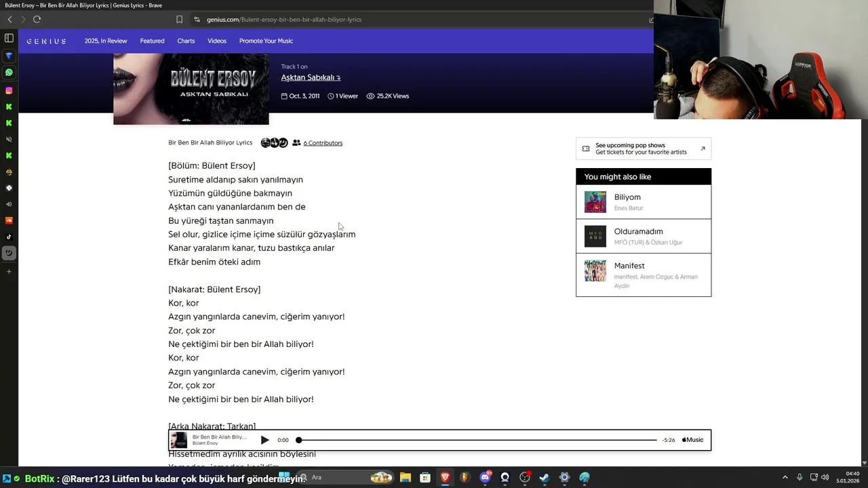Open the Manifest song title
This screenshot has width=868, height=488.
(629, 266)
